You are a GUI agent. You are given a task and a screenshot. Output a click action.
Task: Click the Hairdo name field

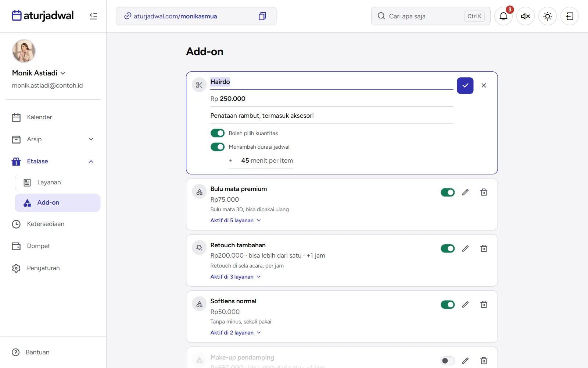(x=331, y=82)
